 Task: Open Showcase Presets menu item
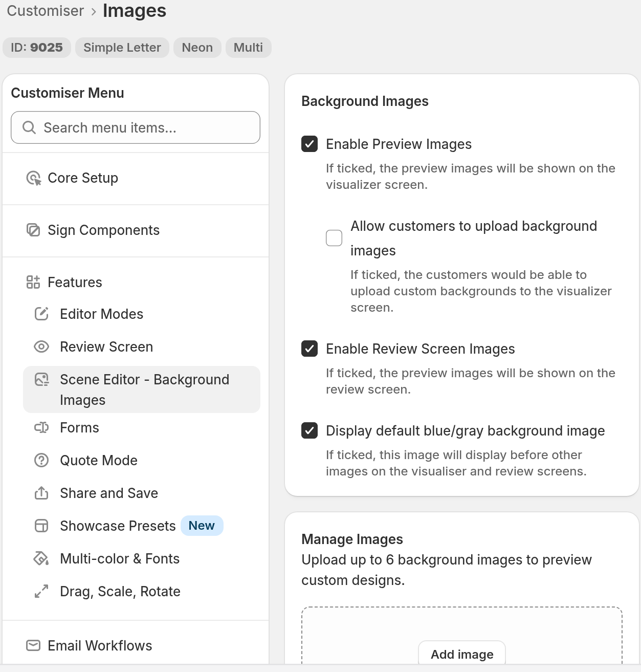click(142, 526)
